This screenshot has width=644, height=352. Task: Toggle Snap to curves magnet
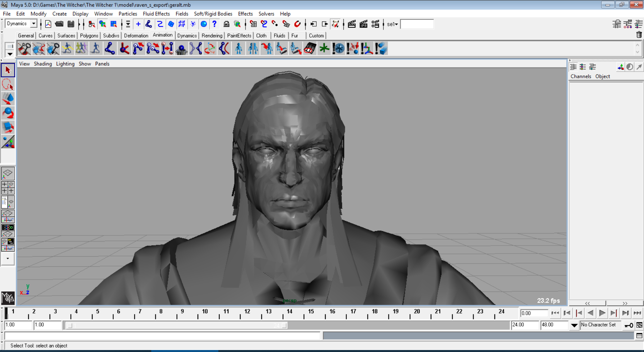point(264,24)
